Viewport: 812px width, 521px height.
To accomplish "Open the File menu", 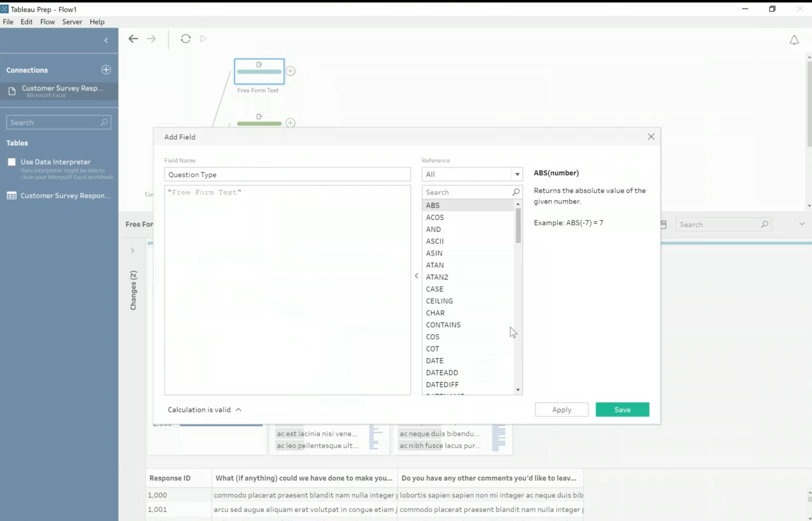I will (x=8, y=22).
